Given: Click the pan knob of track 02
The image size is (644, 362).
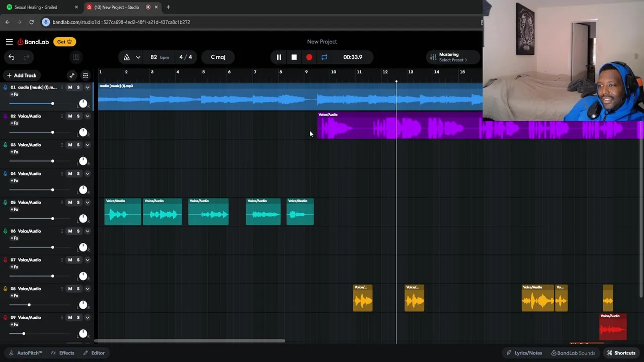Looking at the screenshot, I should pos(83,132).
